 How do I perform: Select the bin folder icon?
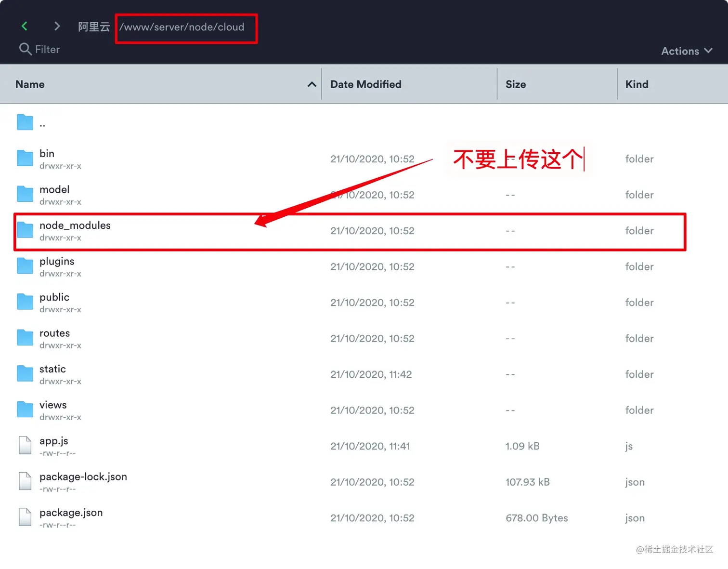point(25,158)
